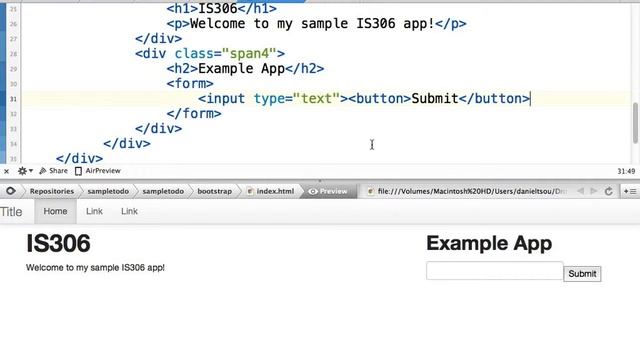This screenshot has height=360, width=640.
Task: Reload the preview page
Action: click(609, 191)
